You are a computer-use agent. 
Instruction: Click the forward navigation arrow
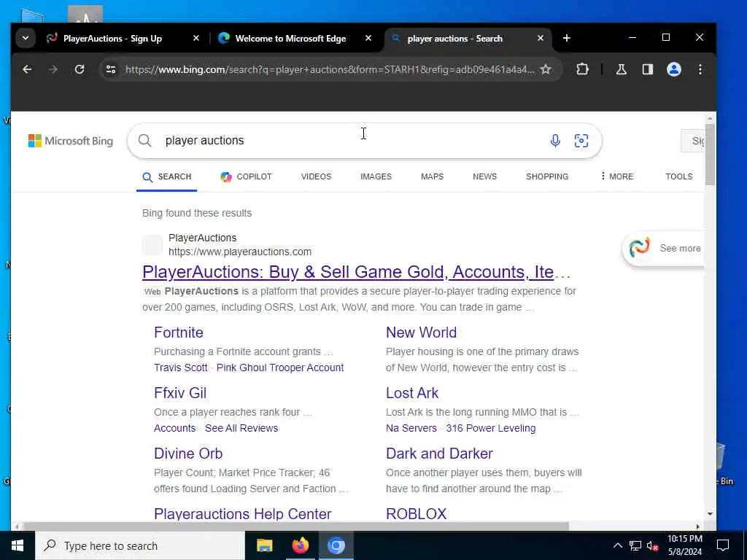click(x=53, y=69)
